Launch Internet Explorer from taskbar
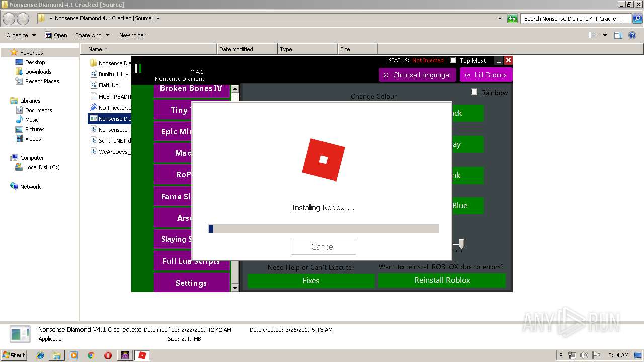The image size is (644, 362). (x=40, y=355)
